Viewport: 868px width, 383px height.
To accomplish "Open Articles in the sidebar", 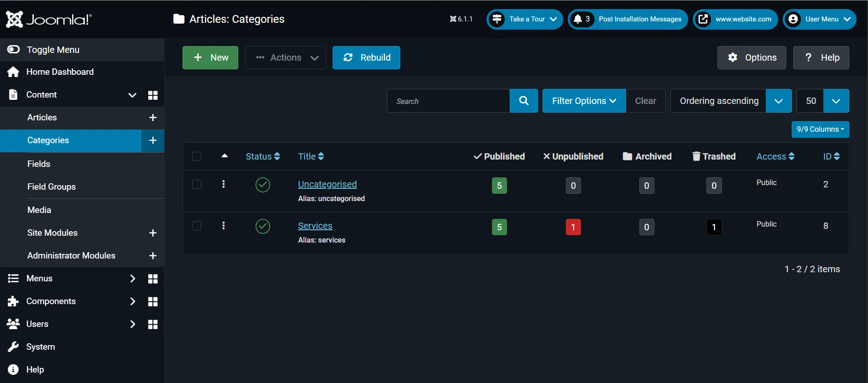I will (42, 118).
